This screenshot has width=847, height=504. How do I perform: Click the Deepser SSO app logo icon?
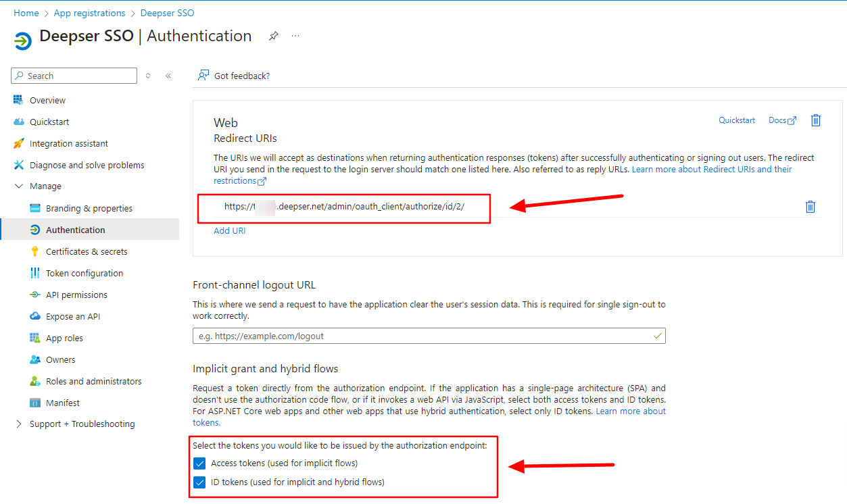click(x=22, y=41)
